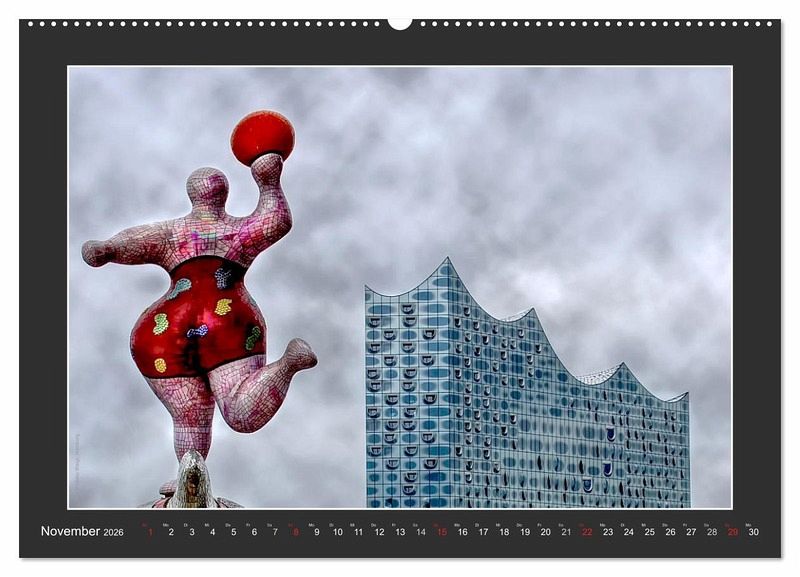Screen dimensions: 800x577
Task: Click date 11 in the calendar strip
Action: [358, 532]
